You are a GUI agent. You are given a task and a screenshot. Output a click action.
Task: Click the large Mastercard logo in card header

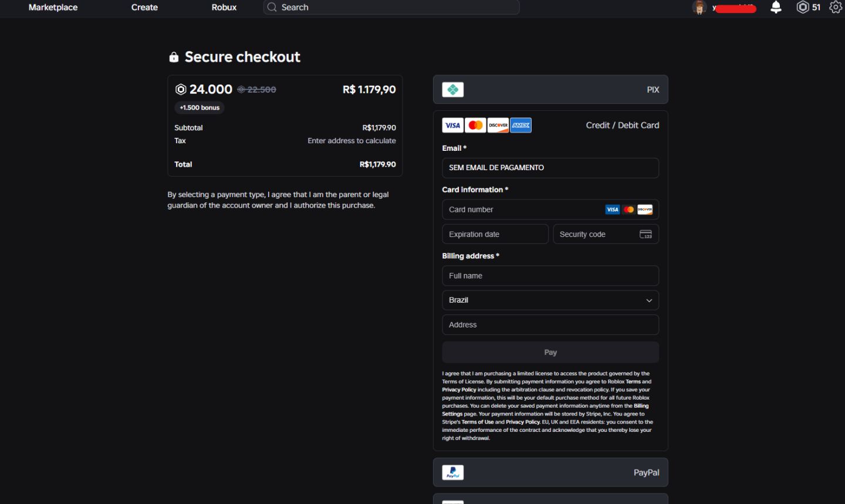tap(475, 126)
